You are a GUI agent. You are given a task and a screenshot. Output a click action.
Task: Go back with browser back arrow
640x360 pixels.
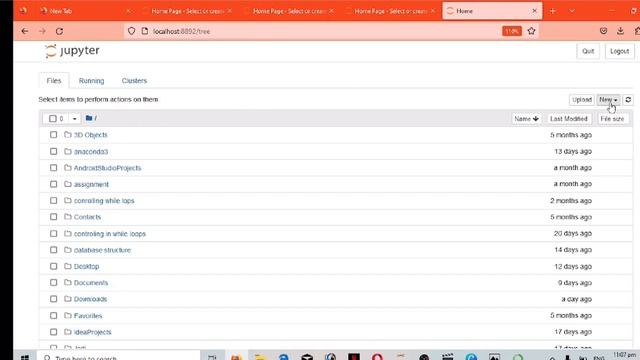(25, 31)
